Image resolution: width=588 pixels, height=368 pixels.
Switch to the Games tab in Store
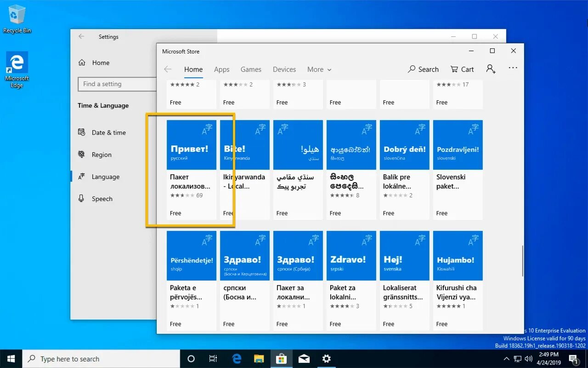pyautogui.click(x=251, y=69)
